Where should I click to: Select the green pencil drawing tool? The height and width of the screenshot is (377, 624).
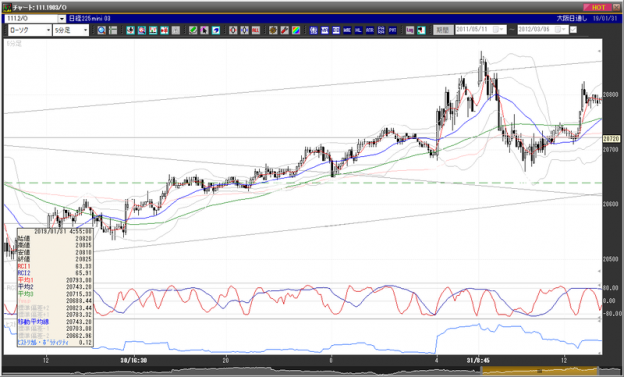(193, 30)
